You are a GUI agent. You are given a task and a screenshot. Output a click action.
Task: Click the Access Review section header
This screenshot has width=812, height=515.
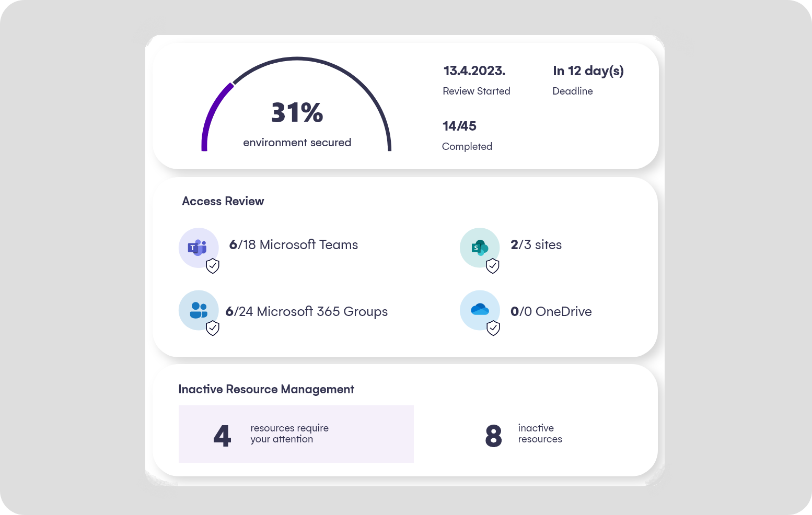223,201
